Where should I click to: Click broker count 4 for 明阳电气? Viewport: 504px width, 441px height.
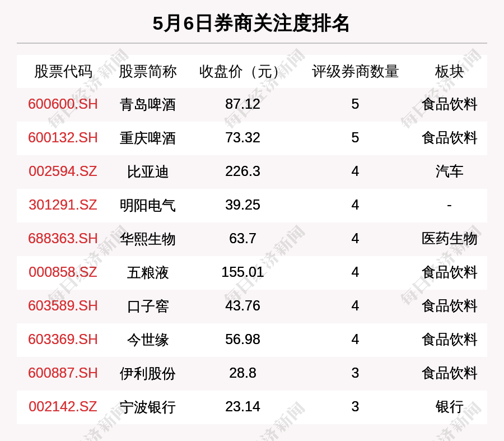click(x=355, y=205)
